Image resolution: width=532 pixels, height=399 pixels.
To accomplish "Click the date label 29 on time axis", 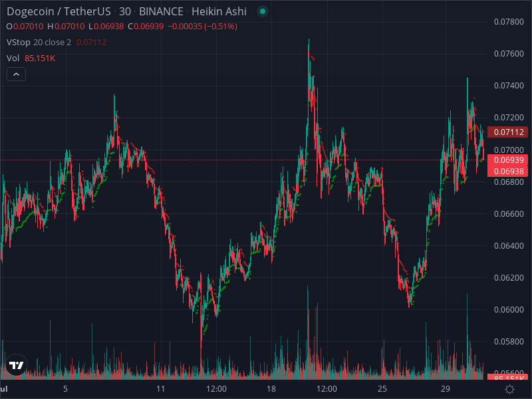I will pyautogui.click(x=446, y=389).
